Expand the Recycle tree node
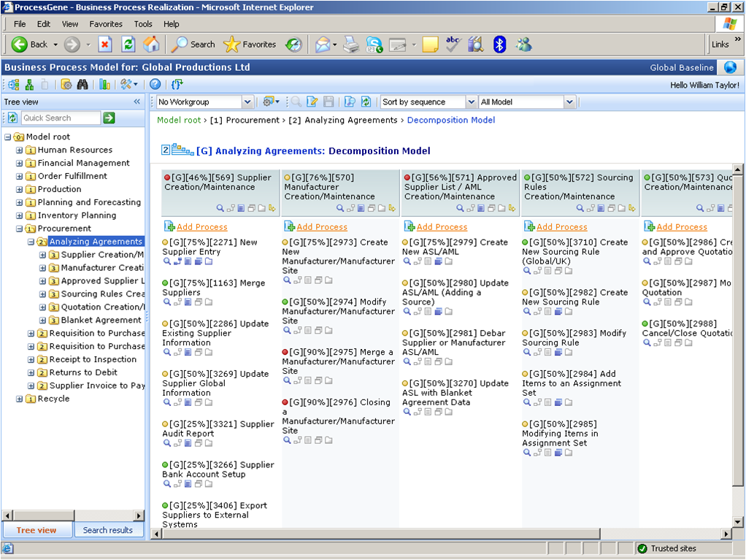Image resolution: width=746 pixels, height=560 pixels. (x=20, y=399)
